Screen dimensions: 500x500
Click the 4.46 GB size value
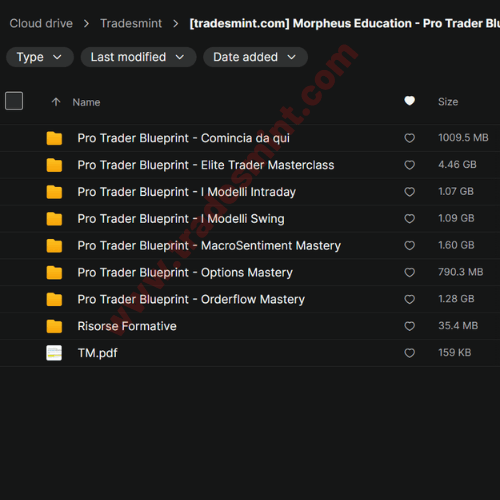click(x=457, y=165)
